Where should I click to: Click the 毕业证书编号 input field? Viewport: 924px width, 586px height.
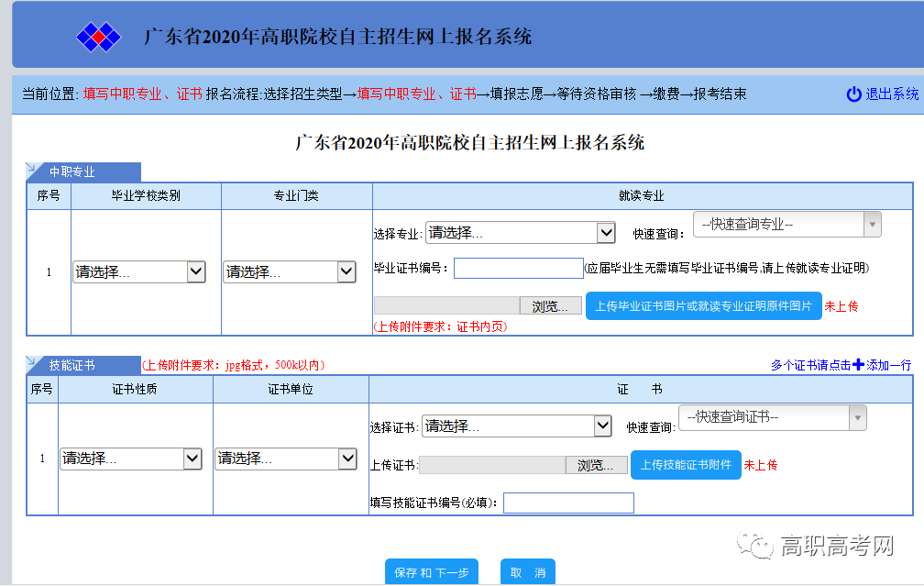[x=518, y=268]
